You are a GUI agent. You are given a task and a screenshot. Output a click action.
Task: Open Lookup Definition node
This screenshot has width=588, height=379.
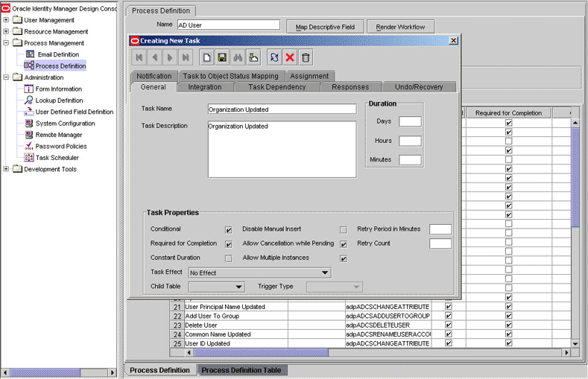point(60,101)
